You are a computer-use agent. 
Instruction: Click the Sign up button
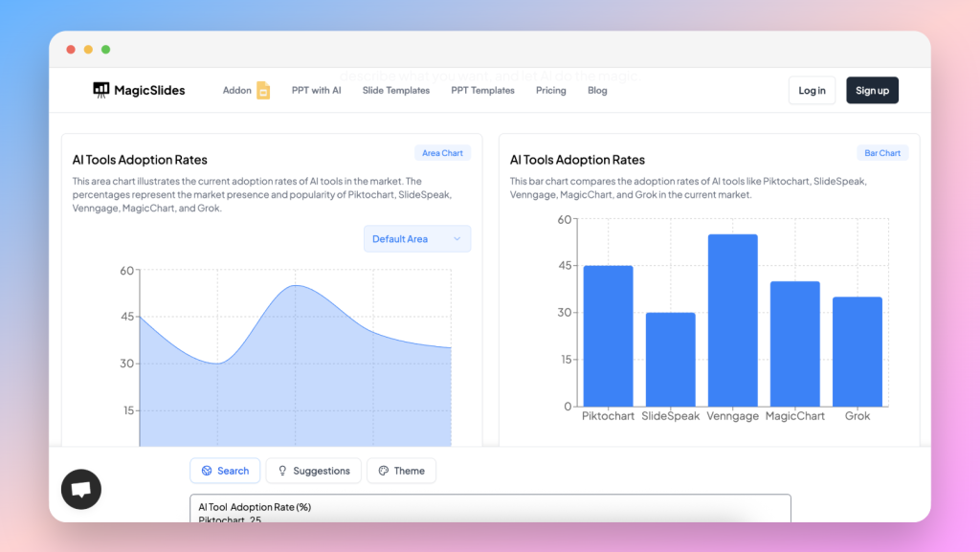(872, 91)
